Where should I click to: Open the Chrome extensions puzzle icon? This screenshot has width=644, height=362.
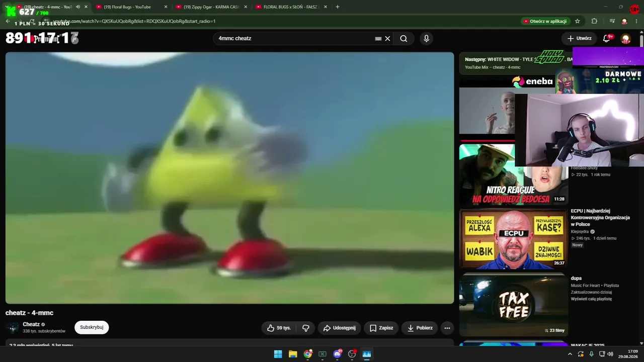point(594,21)
